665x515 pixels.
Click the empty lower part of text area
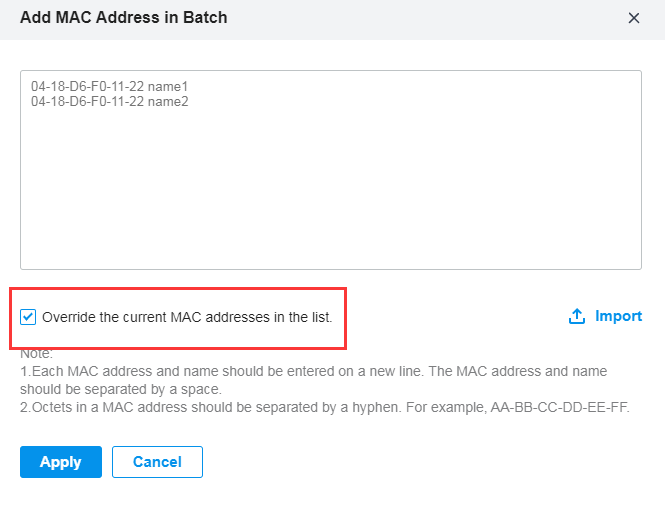[x=331, y=204]
